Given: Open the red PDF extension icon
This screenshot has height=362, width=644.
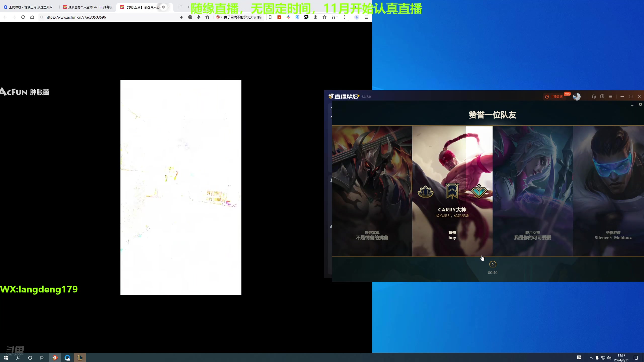Looking at the screenshot, I should (279, 17).
